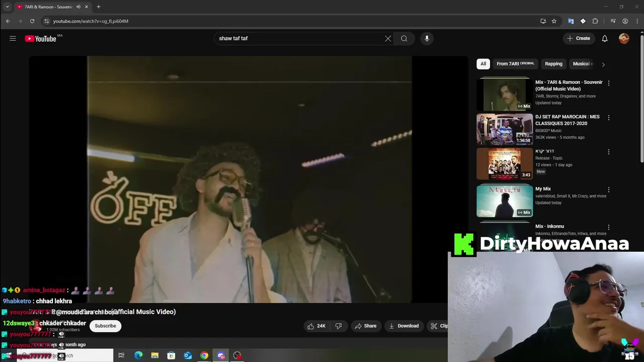
Task: Click the address bar URL
Action: 91,21
